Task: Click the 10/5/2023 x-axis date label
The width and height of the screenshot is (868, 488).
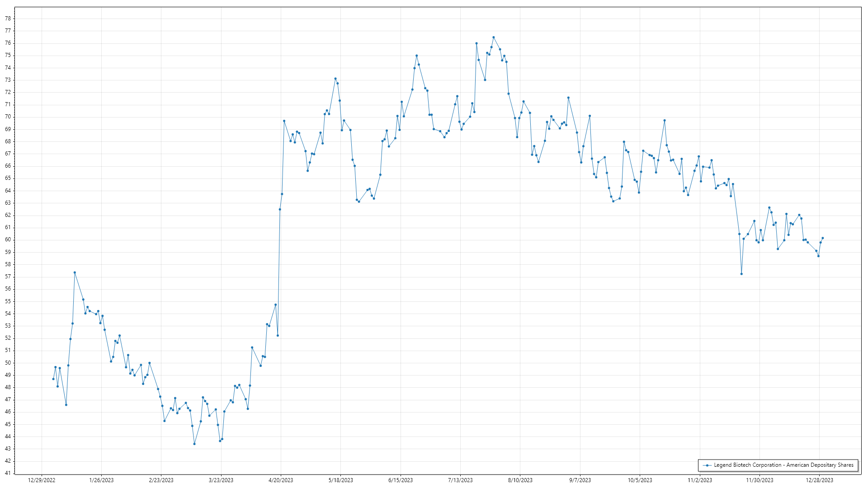Action: tap(640, 480)
